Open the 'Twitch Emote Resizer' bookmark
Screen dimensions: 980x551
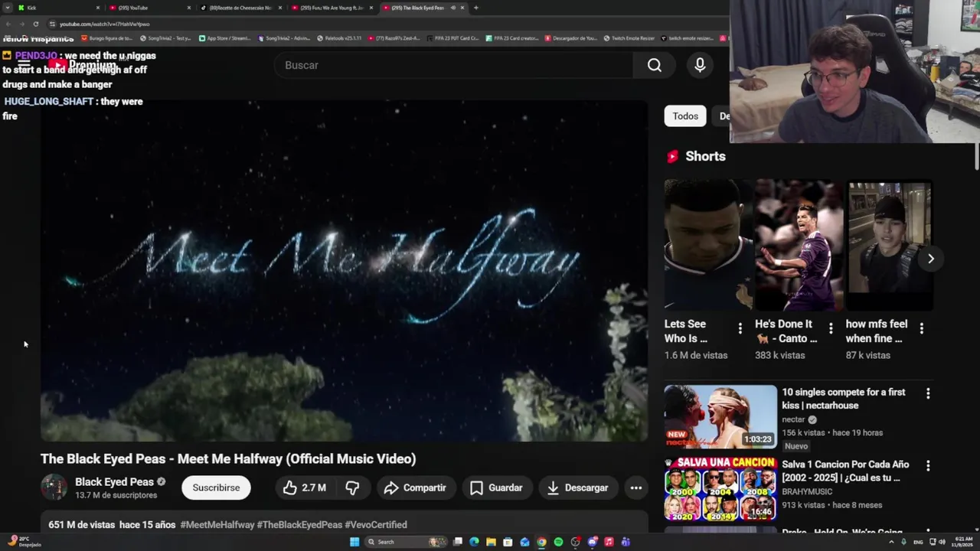(x=629, y=38)
